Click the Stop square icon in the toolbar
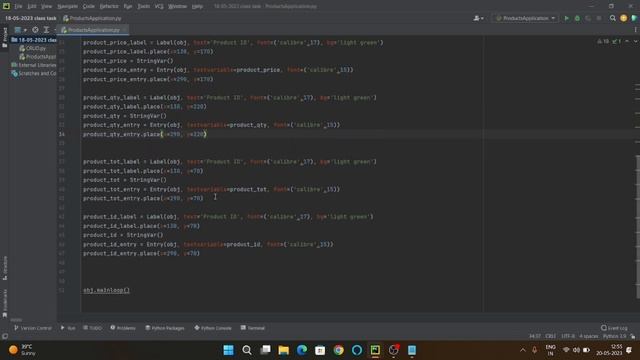640x360 pixels. click(x=599, y=18)
